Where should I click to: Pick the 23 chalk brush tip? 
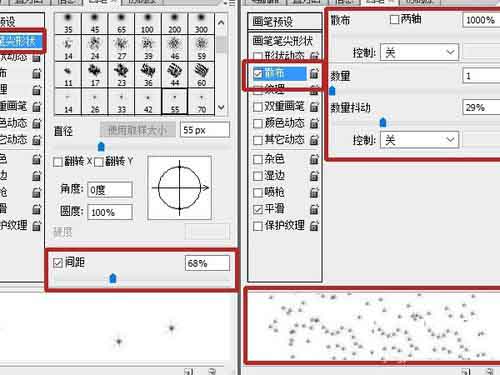[121, 75]
